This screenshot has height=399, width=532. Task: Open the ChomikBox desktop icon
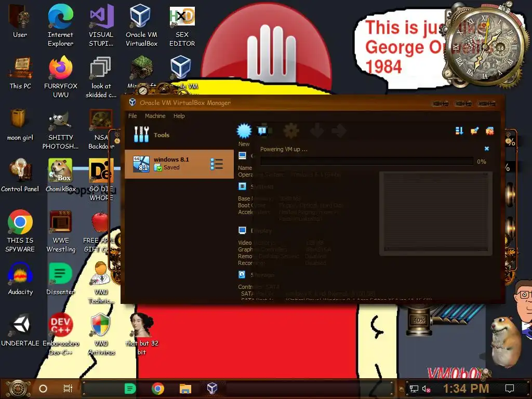[x=60, y=176]
